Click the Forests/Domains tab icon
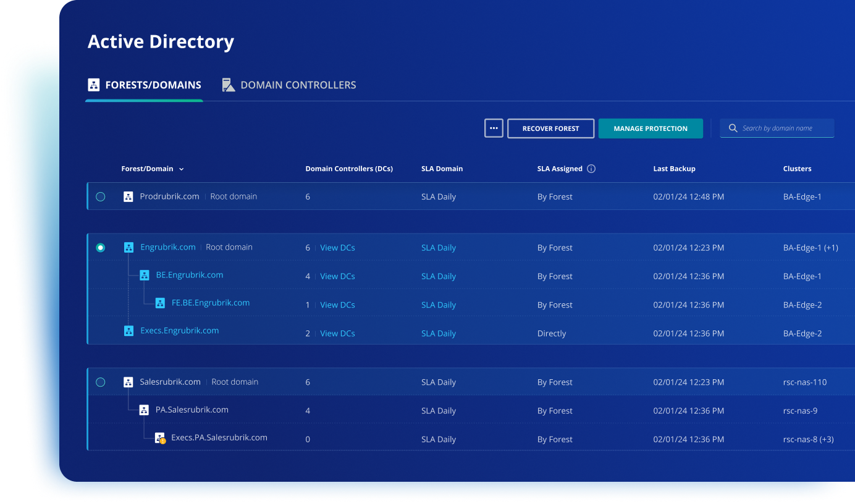Screen dimensions: 855x504 click(94, 85)
